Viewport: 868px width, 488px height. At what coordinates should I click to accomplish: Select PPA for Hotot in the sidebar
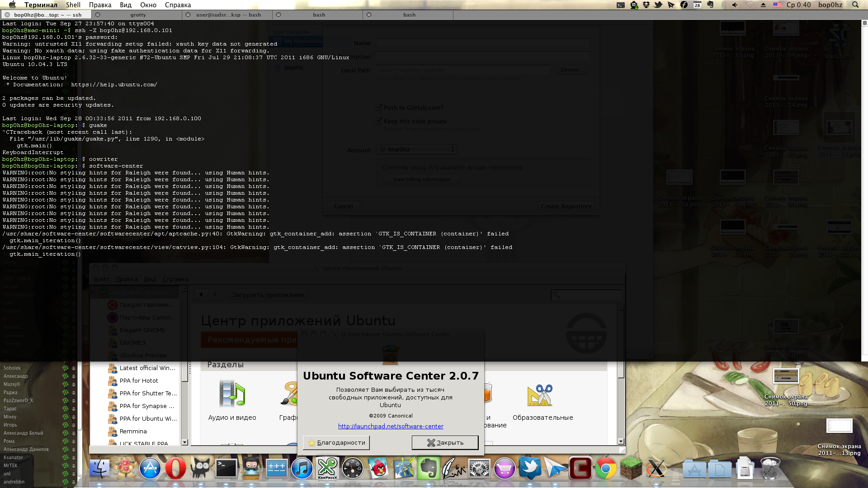pos(138,381)
